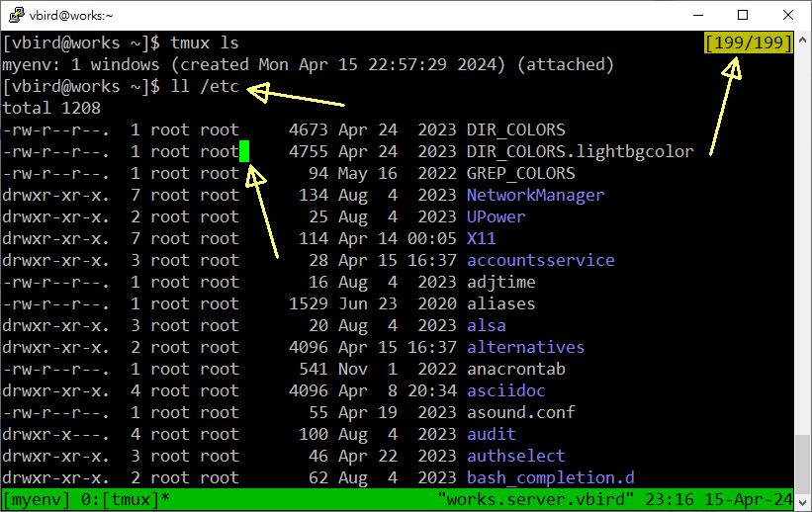
Task: Click the 'Nov 1 2022' date of anacrontab
Action: click(x=398, y=369)
